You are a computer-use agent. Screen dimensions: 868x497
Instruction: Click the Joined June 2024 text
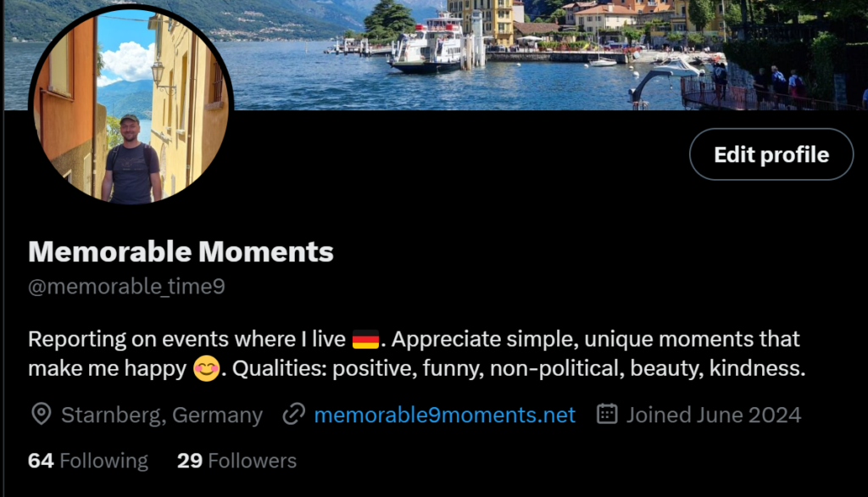point(714,415)
